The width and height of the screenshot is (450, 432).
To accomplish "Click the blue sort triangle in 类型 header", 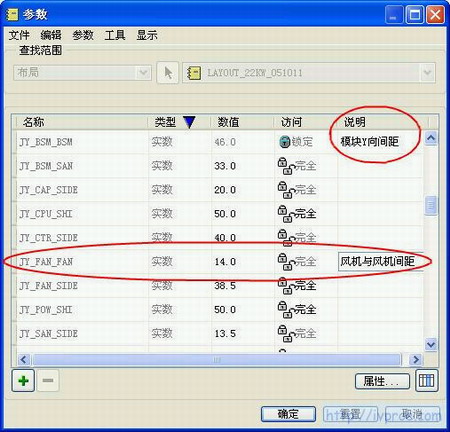I will [189, 122].
